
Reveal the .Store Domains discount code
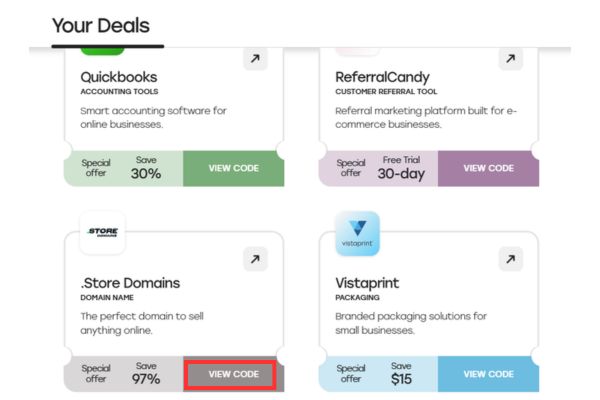(x=233, y=374)
